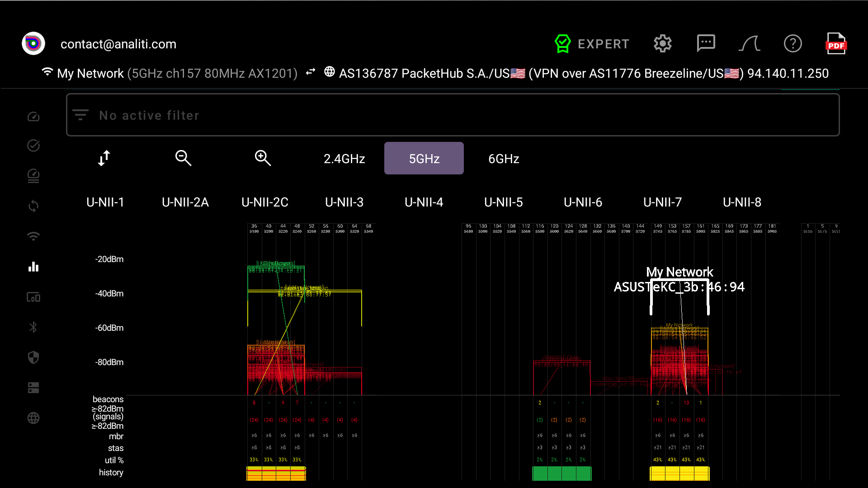Click the EXPERT badge
The height and width of the screenshot is (488, 868).
pyautogui.click(x=592, y=43)
